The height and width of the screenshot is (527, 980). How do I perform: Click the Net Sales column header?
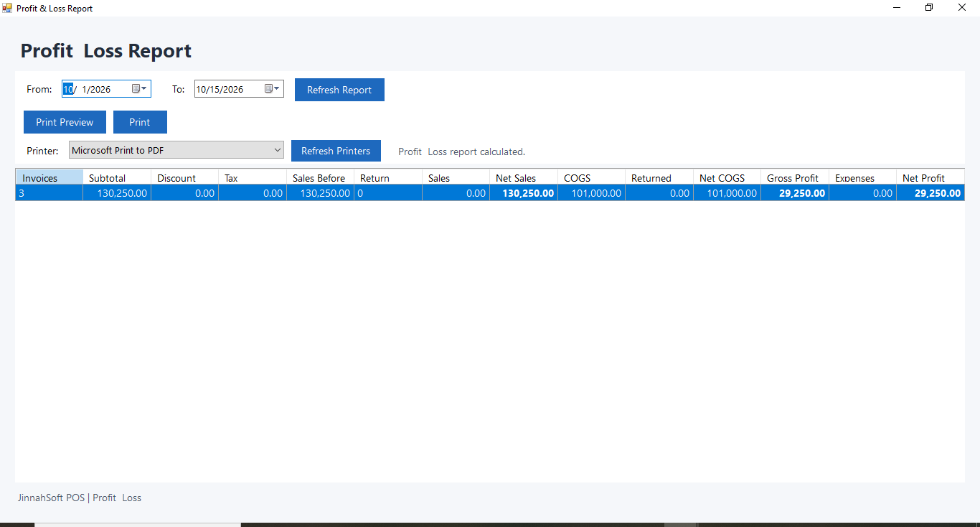point(524,177)
